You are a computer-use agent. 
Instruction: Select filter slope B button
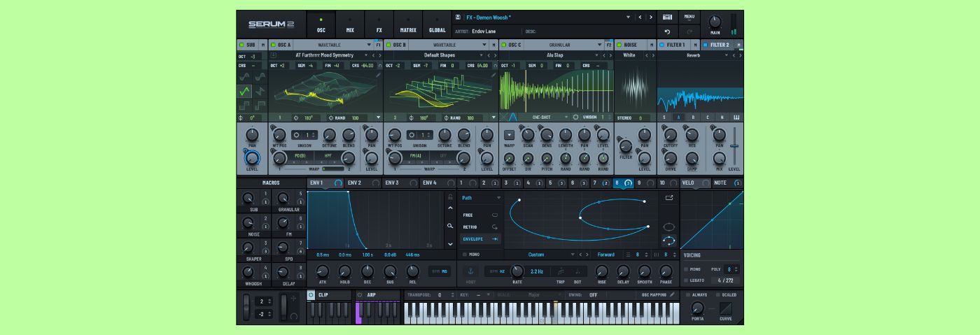point(694,117)
